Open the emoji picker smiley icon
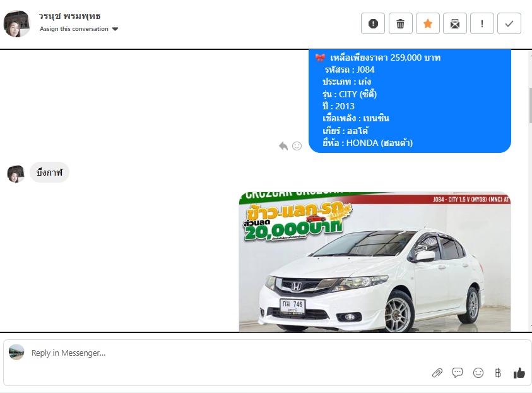Screen dimensions: 532x393 pos(478,373)
